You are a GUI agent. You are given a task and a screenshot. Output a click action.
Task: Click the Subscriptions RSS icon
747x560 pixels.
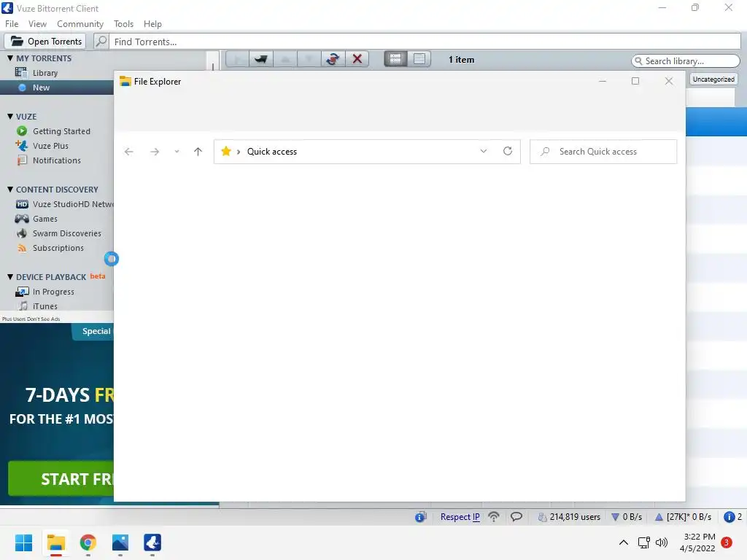[x=22, y=248]
